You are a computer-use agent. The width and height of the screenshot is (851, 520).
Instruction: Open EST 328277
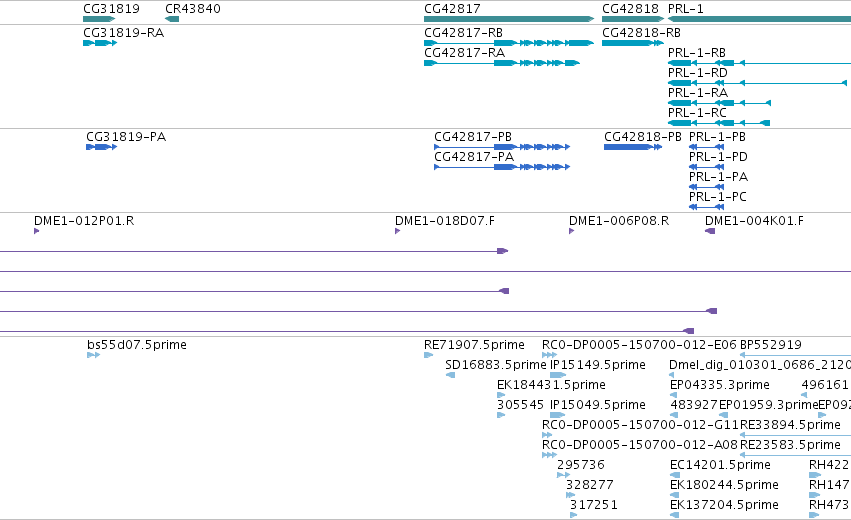[x=570, y=496]
